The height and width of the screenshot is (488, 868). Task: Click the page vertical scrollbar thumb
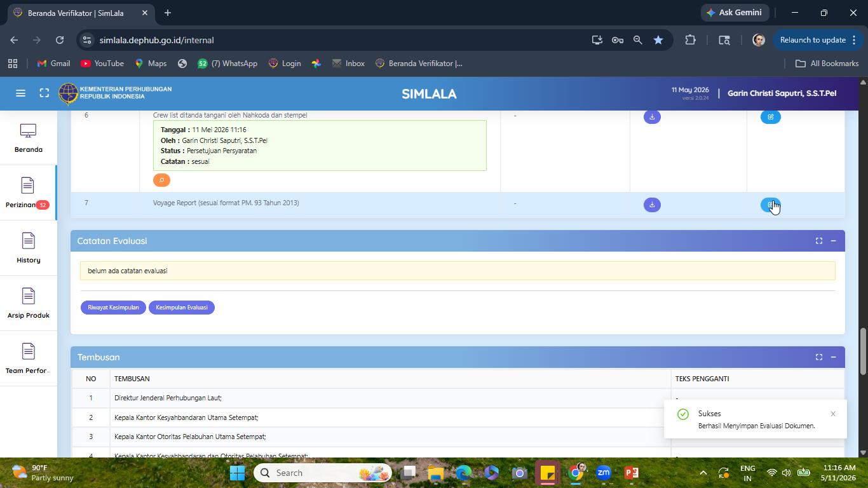pos(863,351)
